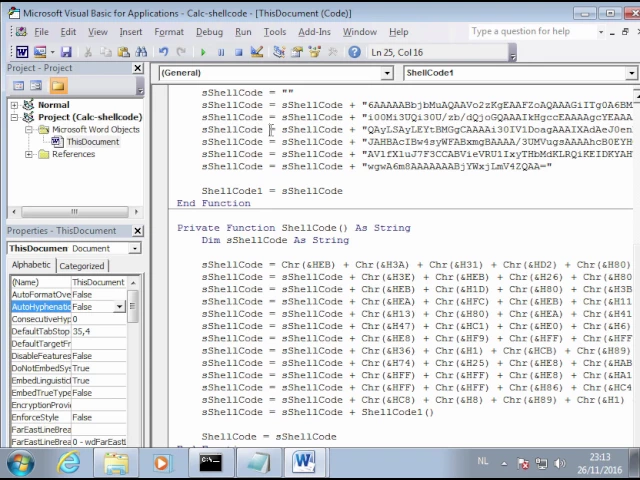Open the Help menu
The image size is (640, 480).
(398, 32)
